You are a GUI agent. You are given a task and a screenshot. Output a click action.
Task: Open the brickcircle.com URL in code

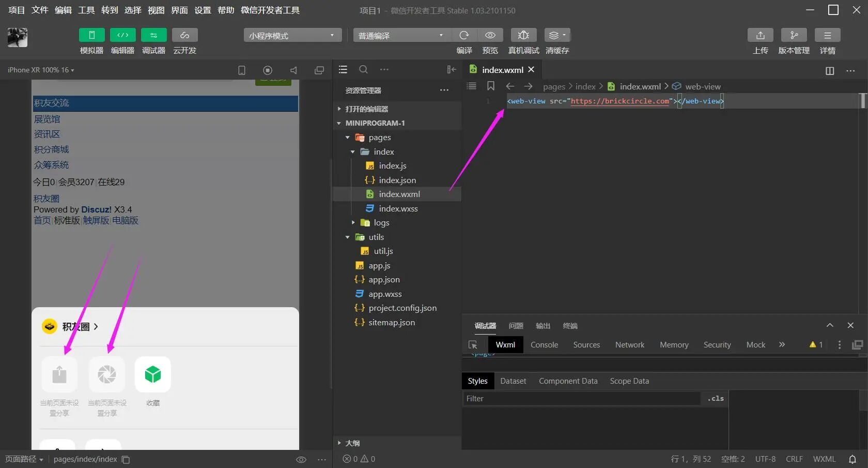[x=620, y=101]
